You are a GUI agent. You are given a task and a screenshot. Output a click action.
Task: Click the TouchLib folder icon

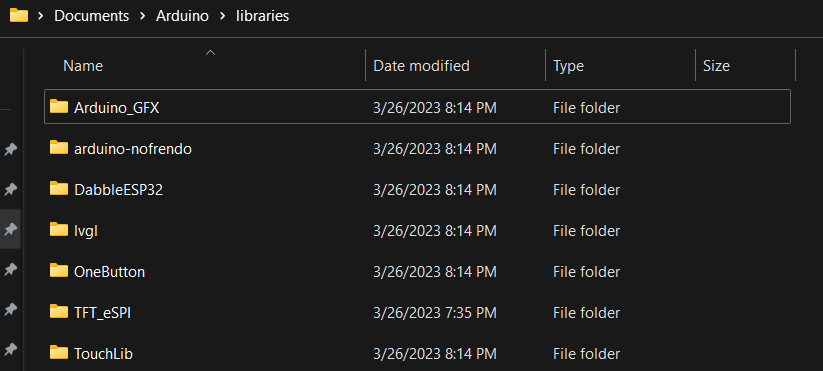pos(59,353)
